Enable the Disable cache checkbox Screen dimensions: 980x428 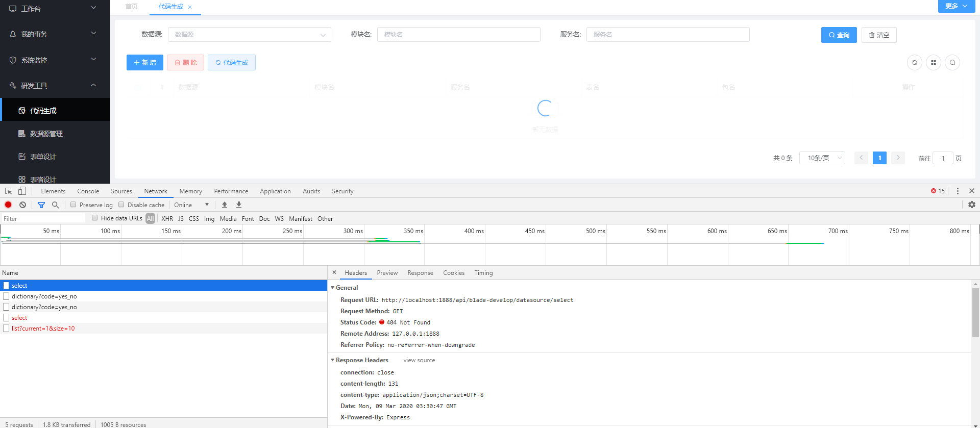coord(121,205)
